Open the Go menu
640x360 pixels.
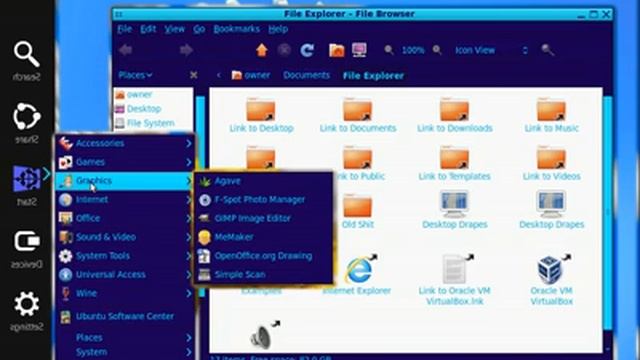pos(199,29)
